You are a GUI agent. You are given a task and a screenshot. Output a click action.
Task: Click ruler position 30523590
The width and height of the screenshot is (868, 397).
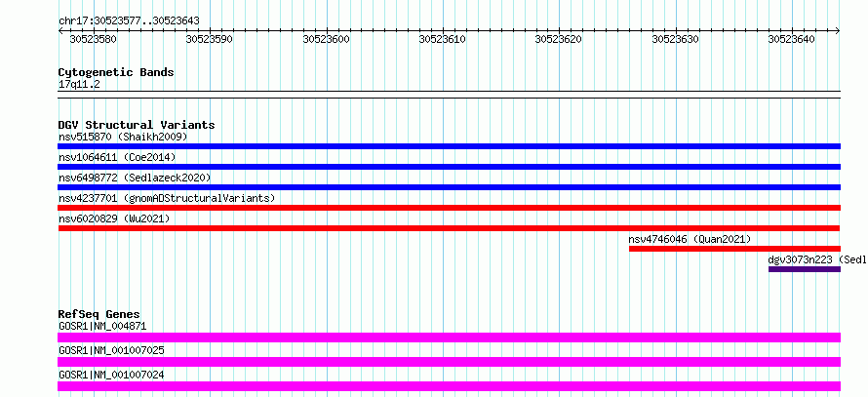point(210,39)
